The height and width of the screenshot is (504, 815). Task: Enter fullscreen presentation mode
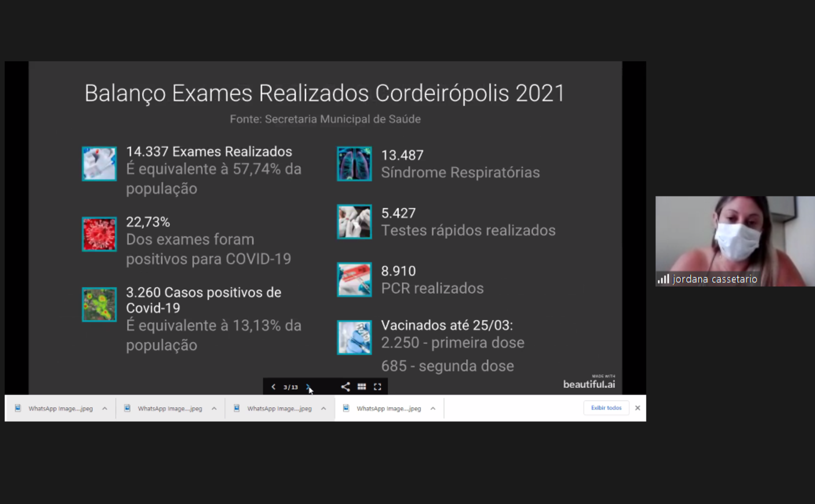(x=377, y=387)
